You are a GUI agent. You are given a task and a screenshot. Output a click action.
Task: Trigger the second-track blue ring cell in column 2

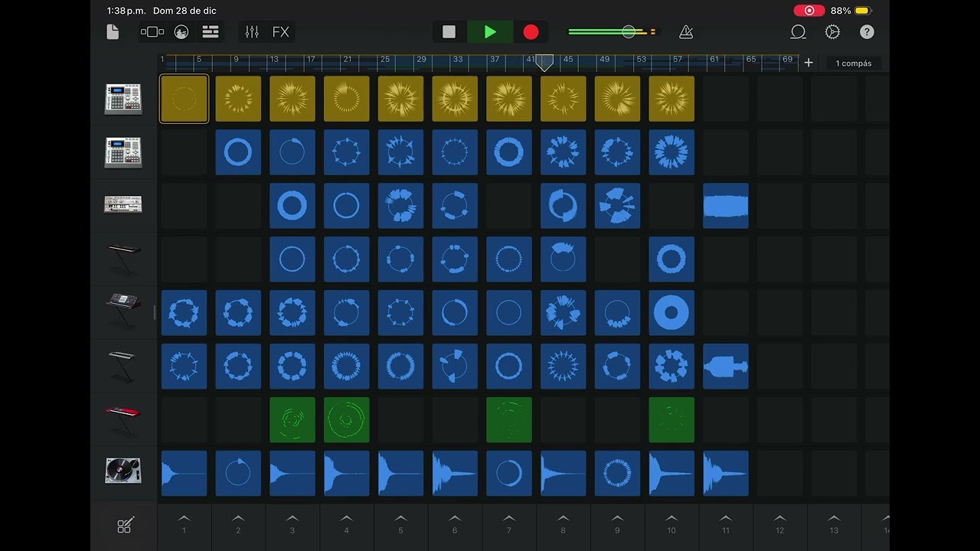[238, 152]
